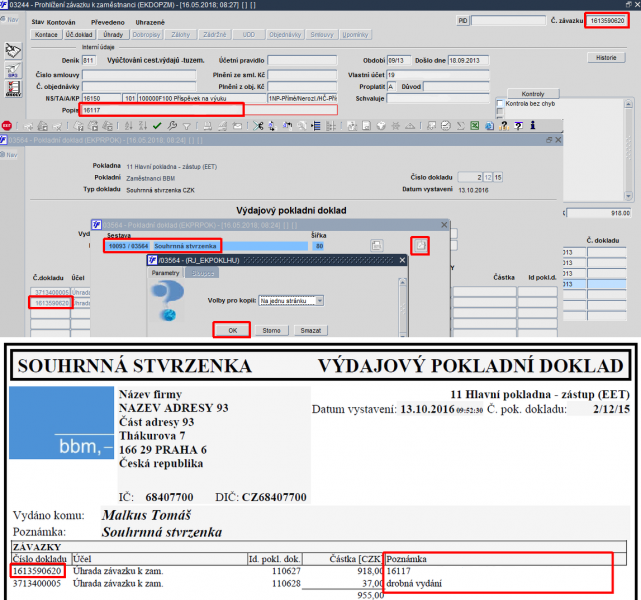Screen dimensions: 641x600
Task: Click the PID input field
Action: click(508, 20)
